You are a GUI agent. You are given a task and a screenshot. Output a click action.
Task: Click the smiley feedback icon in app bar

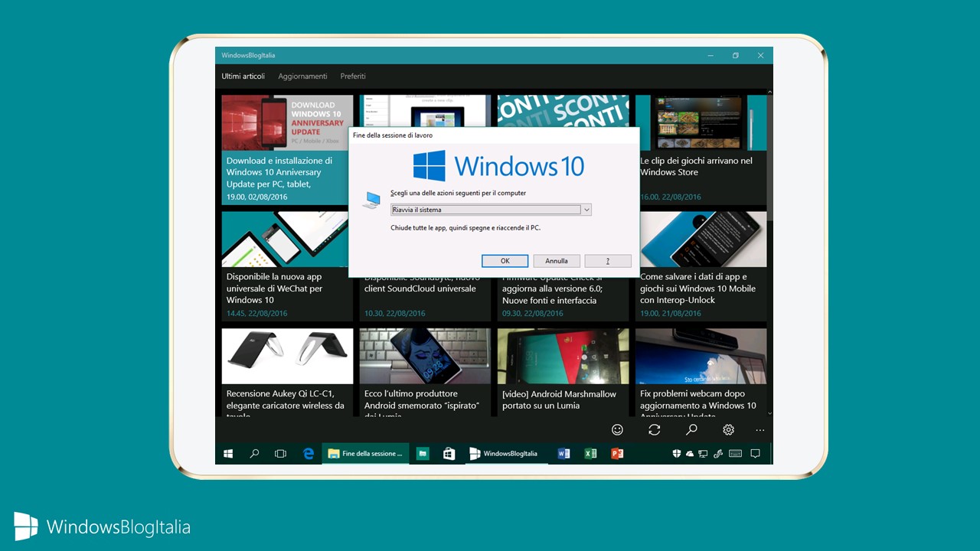tap(617, 430)
